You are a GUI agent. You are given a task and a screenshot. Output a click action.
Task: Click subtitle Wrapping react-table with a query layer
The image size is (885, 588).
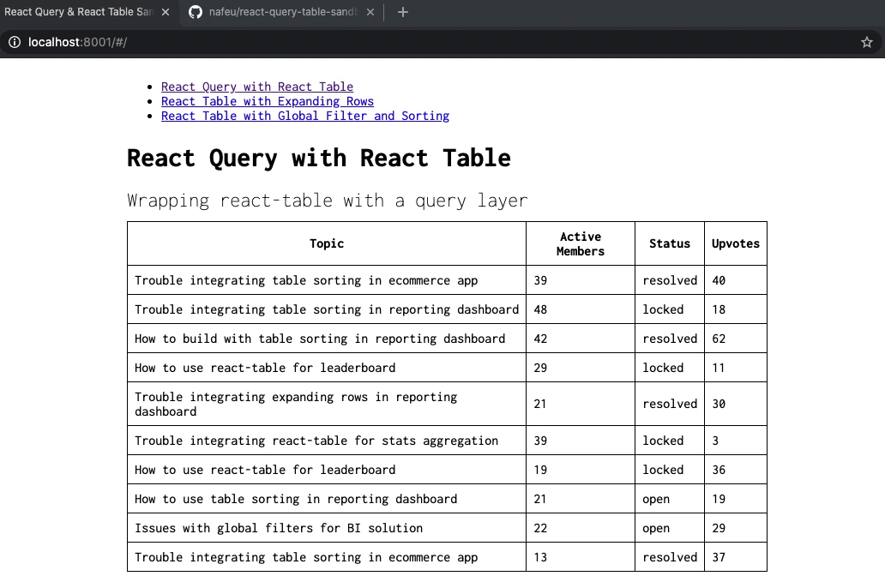click(x=328, y=201)
